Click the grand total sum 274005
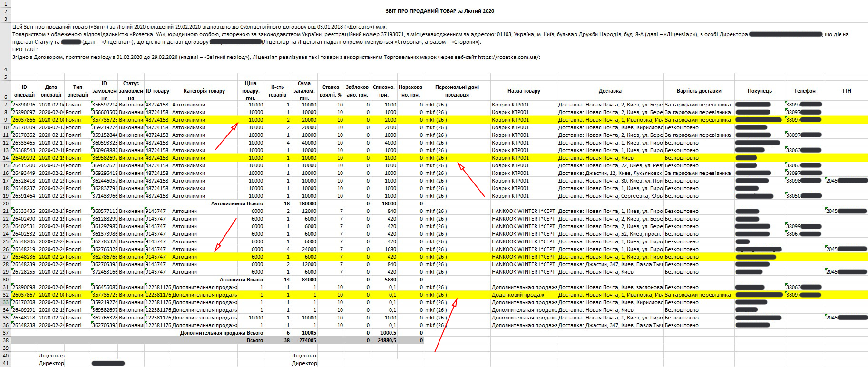Image resolution: width=868 pixels, height=367 pixels. [304, 340]
